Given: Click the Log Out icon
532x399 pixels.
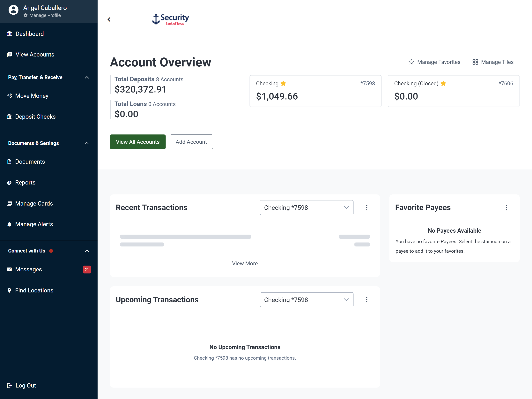Looking at the screenshot, I should coord(9,386).
